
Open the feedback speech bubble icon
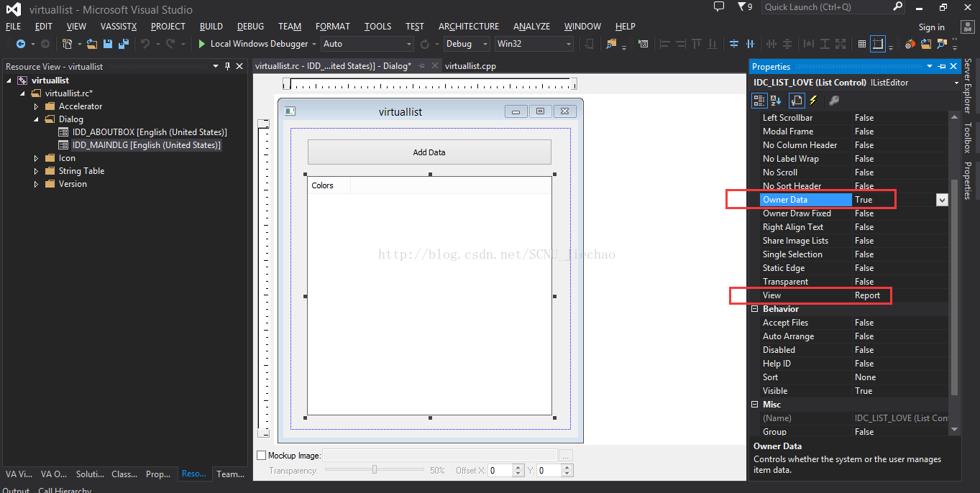point(719,6)
